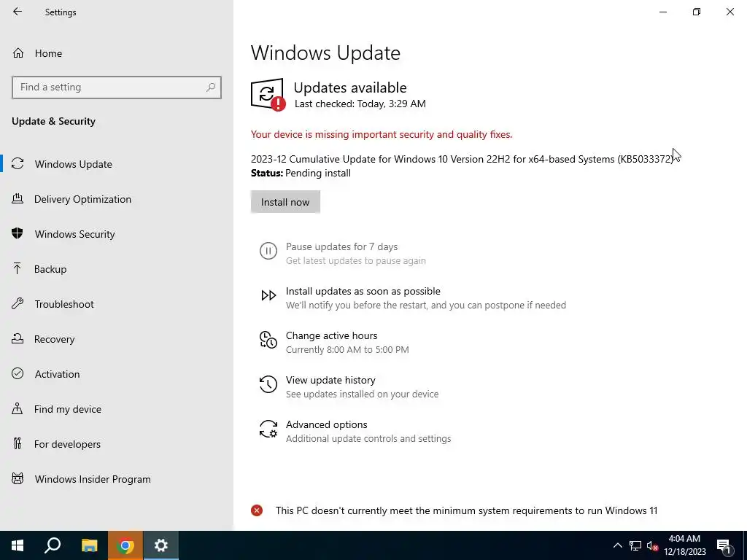Viewport: 747px width, 560px height.
Task: Click Pause updates for 7 days
Action: point(341,246)
